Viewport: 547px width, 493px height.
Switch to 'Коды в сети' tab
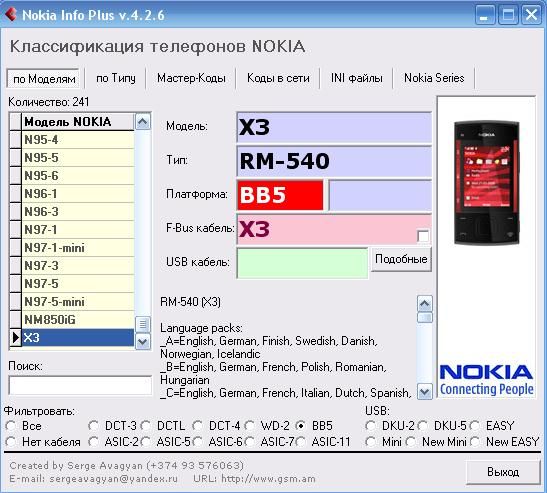click(x=278, y=78)
